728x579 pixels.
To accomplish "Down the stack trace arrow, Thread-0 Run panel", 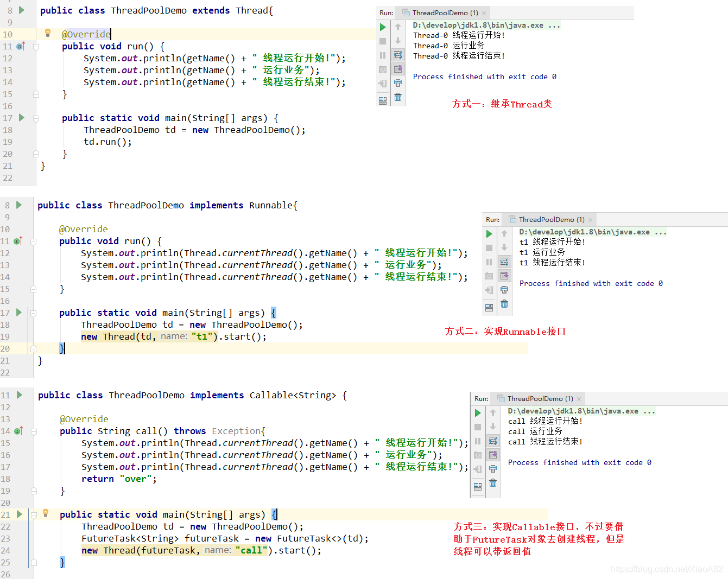I will 398,41.
